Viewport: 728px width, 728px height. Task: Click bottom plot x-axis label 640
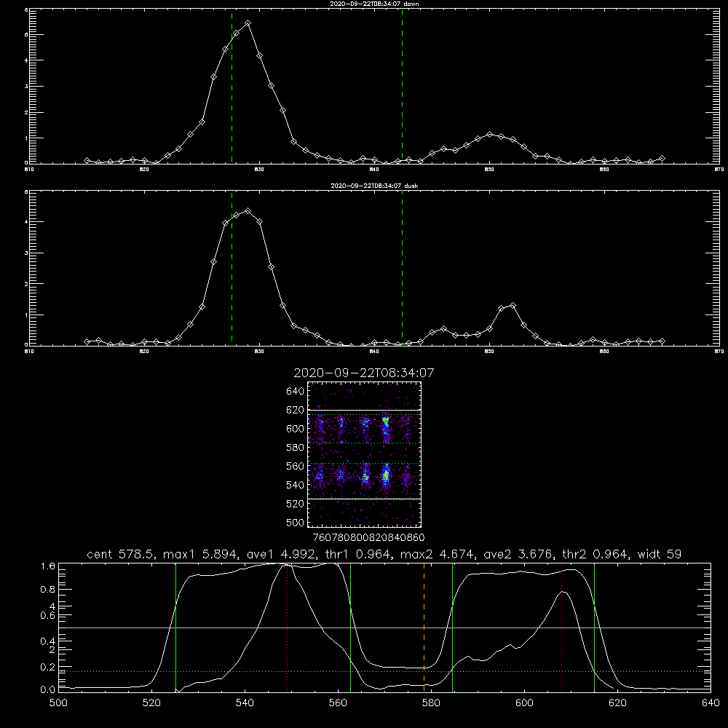tap(711, 703)
